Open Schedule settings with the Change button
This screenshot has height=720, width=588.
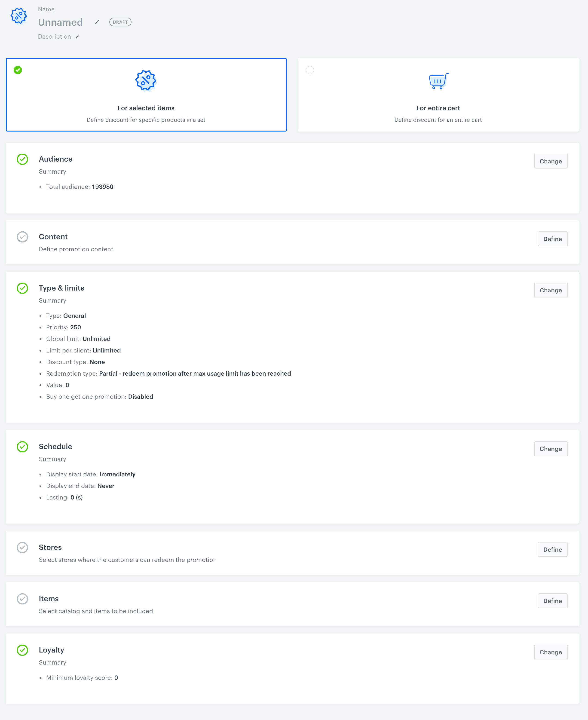click(x=550, y=449)
